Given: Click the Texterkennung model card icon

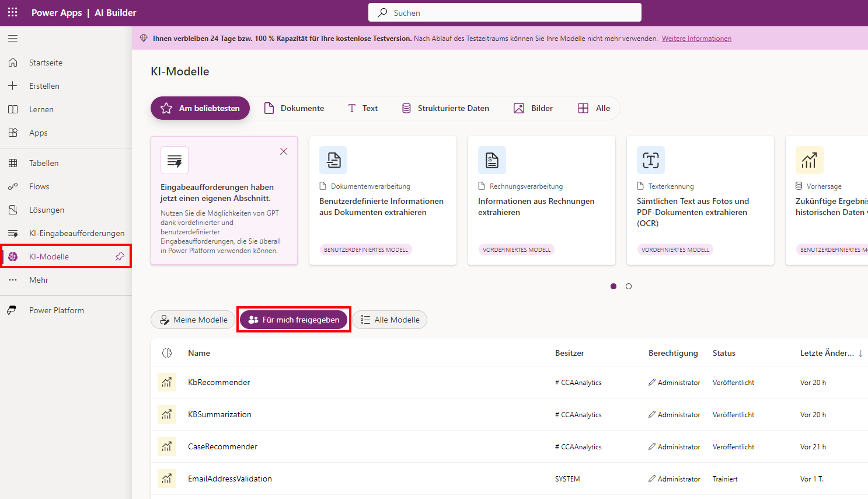Looking at the screenshot, I should click(x=650, y=160).
